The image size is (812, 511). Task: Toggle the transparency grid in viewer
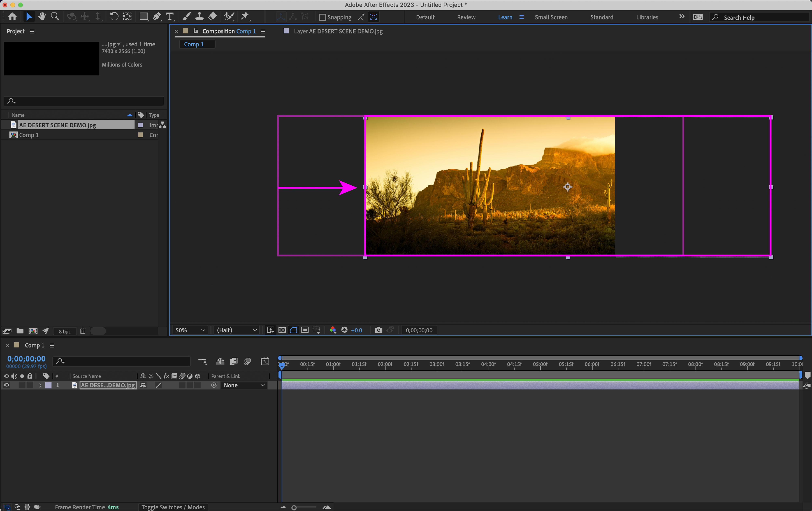point(282,330)
